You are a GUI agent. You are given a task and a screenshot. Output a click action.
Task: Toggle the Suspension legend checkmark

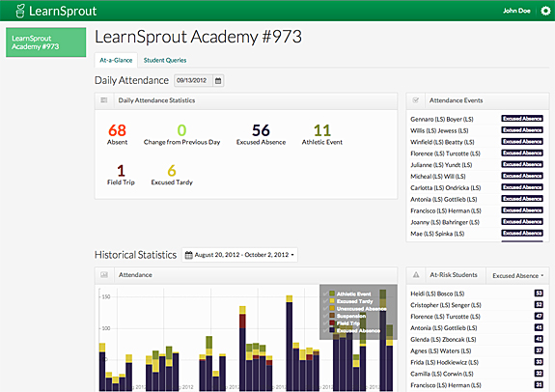click(325, 316)
